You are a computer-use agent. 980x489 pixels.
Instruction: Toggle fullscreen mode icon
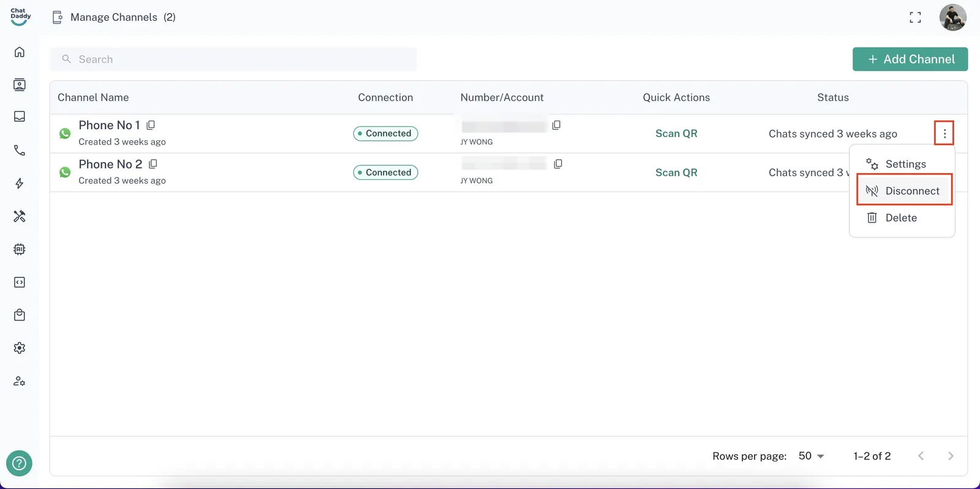pos(915,17)
